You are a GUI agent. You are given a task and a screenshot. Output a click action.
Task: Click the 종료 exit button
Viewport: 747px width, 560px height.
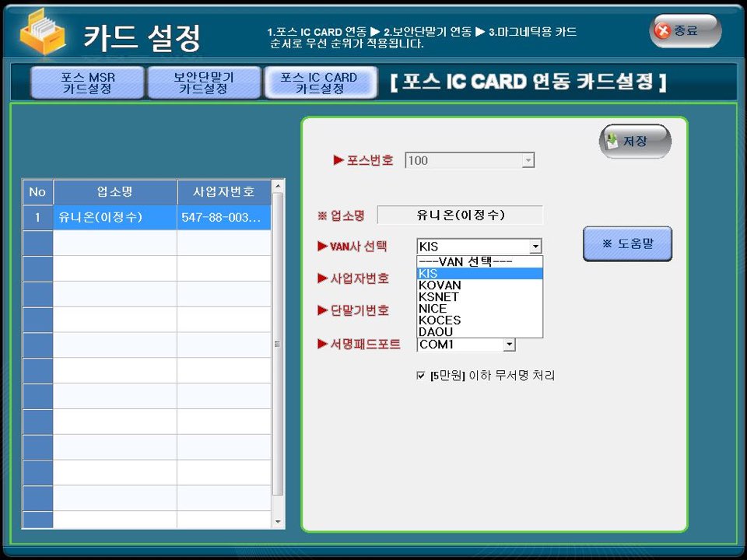click(686, 31)
